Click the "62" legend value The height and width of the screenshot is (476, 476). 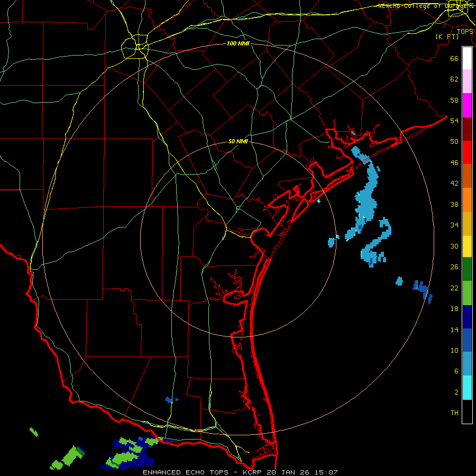coord(454,79)
